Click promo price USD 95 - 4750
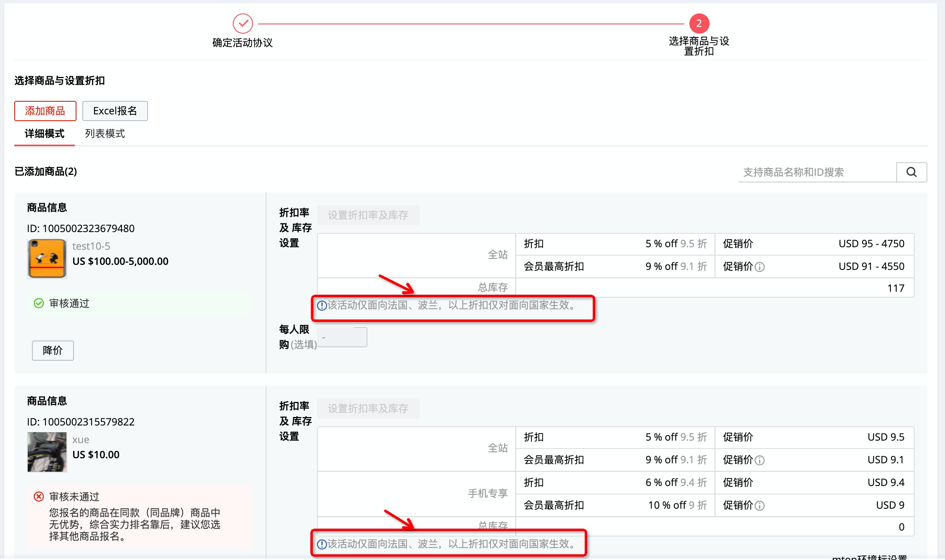This screenshot has width=945, height=560. 871,244
